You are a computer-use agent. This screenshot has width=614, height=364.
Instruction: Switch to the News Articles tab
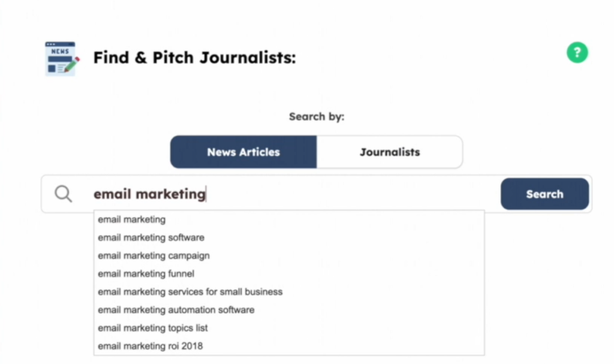coord(243,152)
